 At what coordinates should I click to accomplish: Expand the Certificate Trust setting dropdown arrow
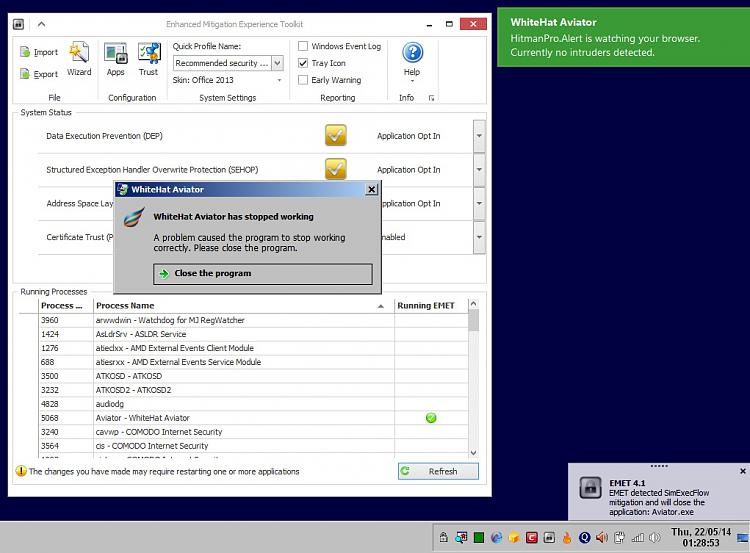479,237
